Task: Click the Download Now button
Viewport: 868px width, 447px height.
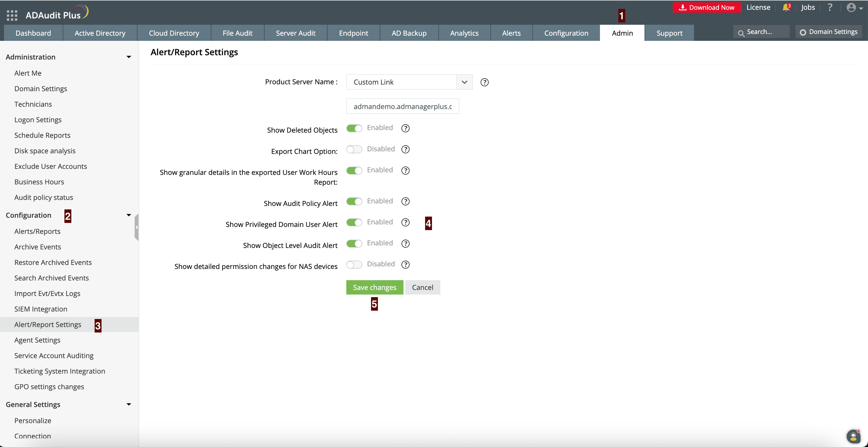Action: [707, 7]
